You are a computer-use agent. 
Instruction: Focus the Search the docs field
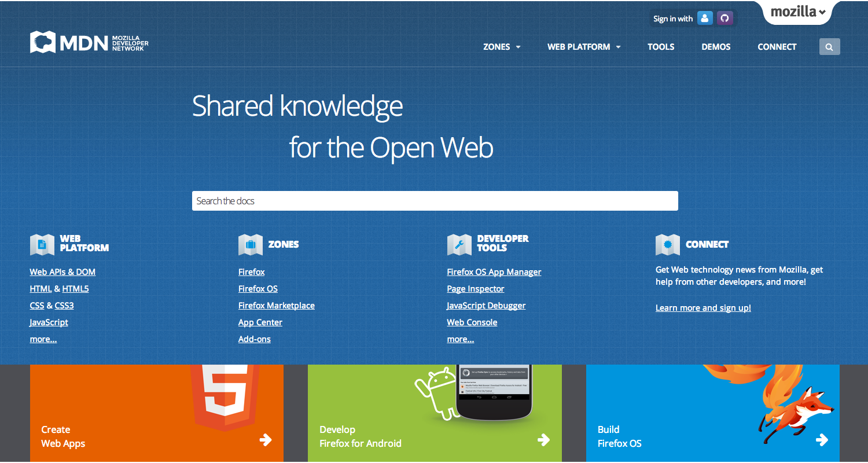[x=435, y=201]
